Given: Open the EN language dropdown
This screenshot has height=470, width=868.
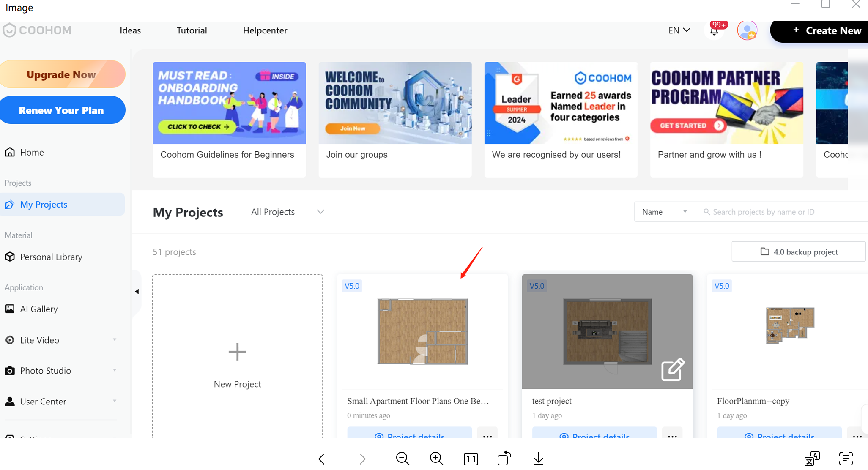Looking at the screenshot, I should 679,30.
